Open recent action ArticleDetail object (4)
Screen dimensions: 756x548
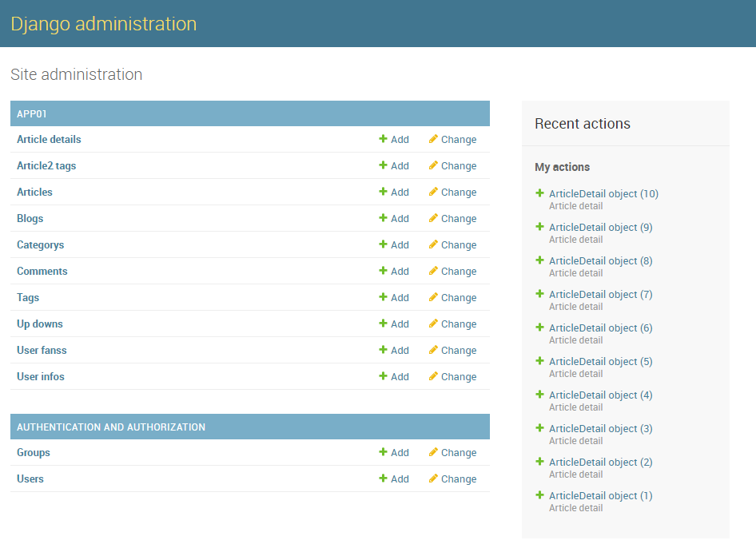[x=601, y=395]
